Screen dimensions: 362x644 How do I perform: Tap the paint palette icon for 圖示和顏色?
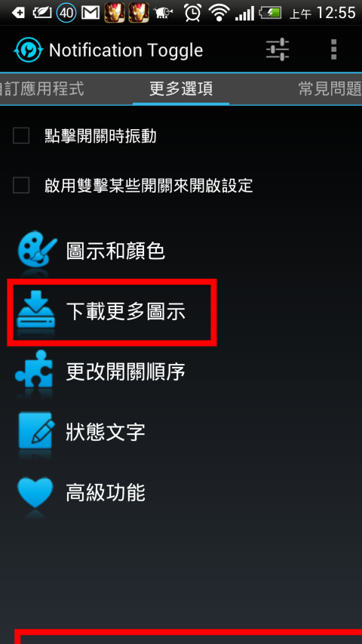click(x=37, y=250)
